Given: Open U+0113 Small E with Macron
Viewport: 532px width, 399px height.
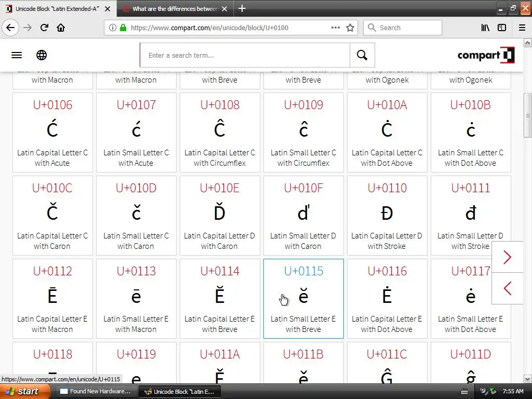Looking at the screenshot, I should [136, 299].
